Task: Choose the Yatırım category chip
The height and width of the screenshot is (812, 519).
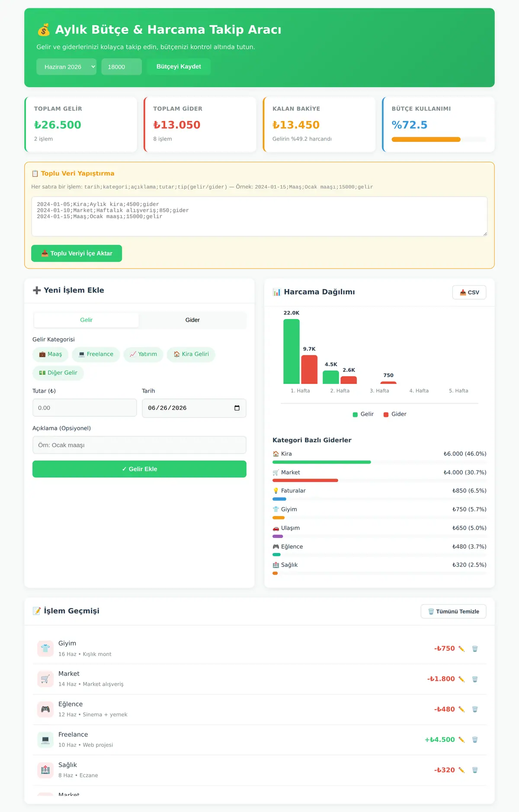Action: click(143, 354)
